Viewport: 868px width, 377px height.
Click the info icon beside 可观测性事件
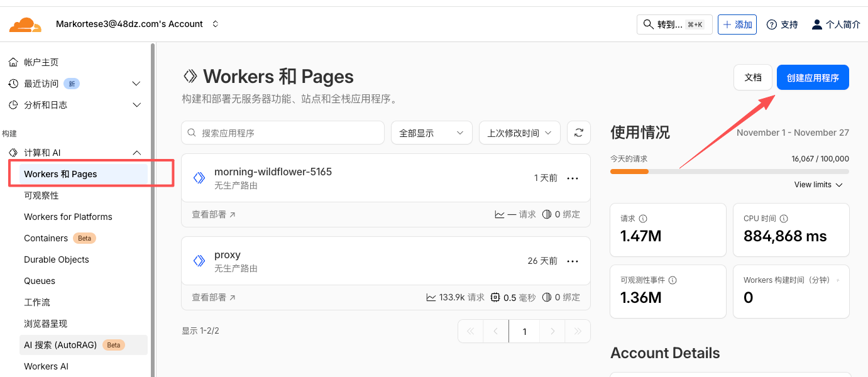click(672, 280)
